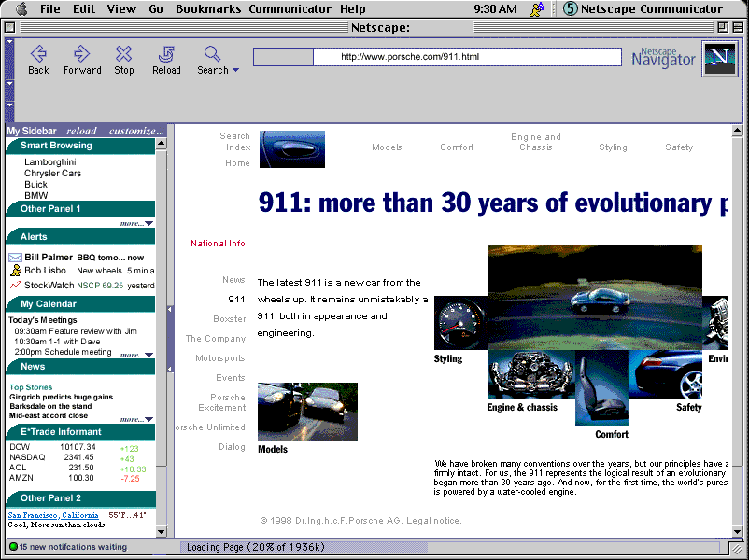
Task: Reload the current page
Action: (x=166, y=53)
